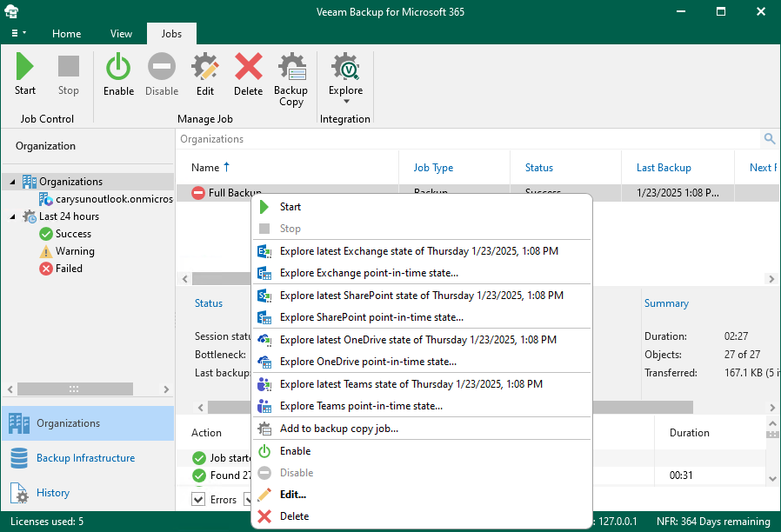This screenshot has width=781, height=532.
Task: Choose Explore OneDrive point-in-time state
Action: (422, 362)
